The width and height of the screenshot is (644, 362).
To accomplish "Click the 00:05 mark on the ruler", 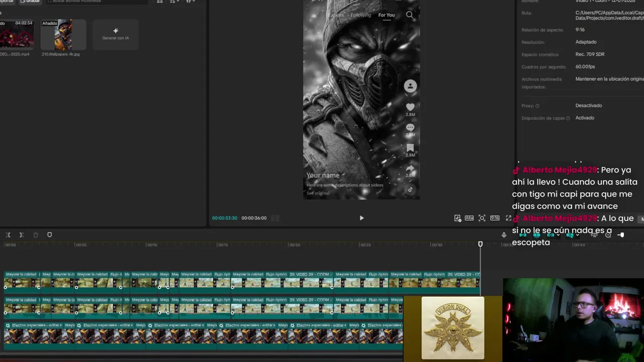I will pos(80,245).
